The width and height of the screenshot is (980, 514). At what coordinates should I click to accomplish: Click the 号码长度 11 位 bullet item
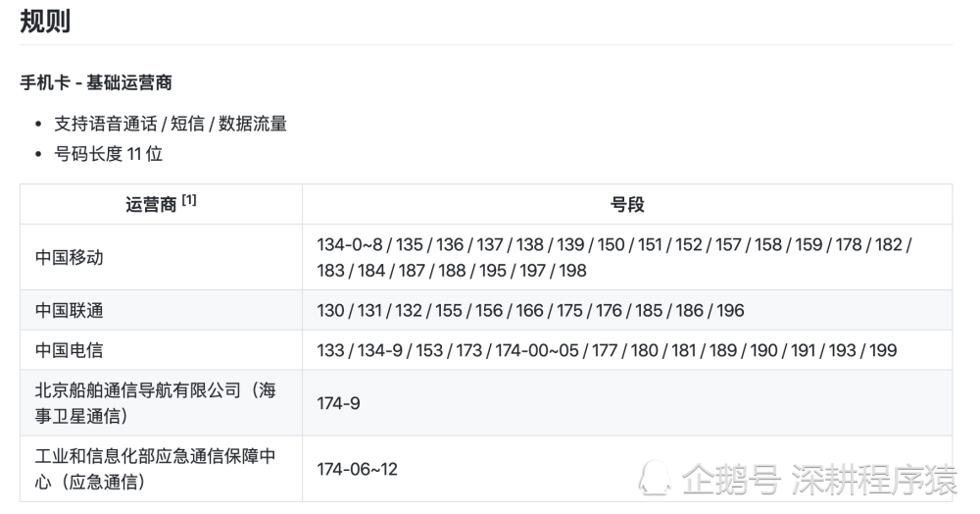click(108, 154)
